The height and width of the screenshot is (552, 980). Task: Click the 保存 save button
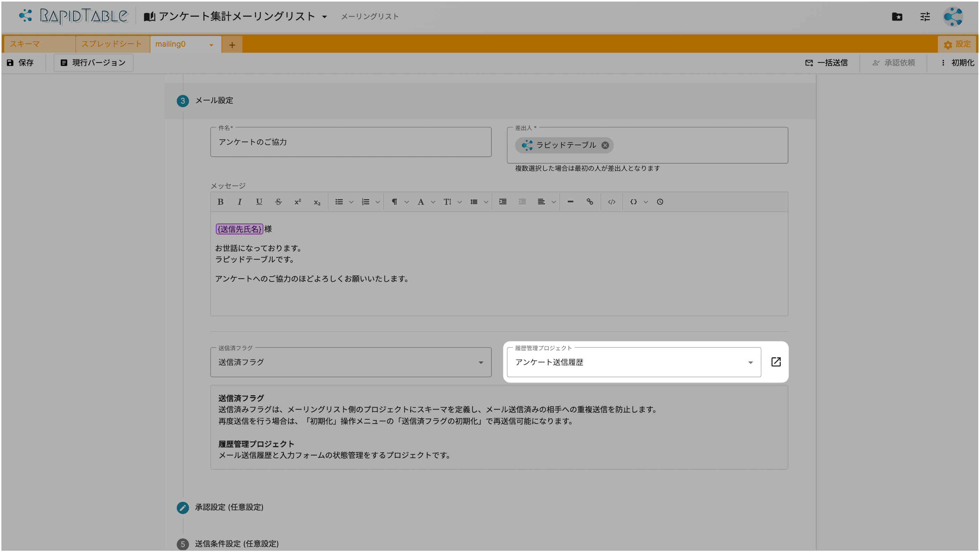(x=21, y=63)
